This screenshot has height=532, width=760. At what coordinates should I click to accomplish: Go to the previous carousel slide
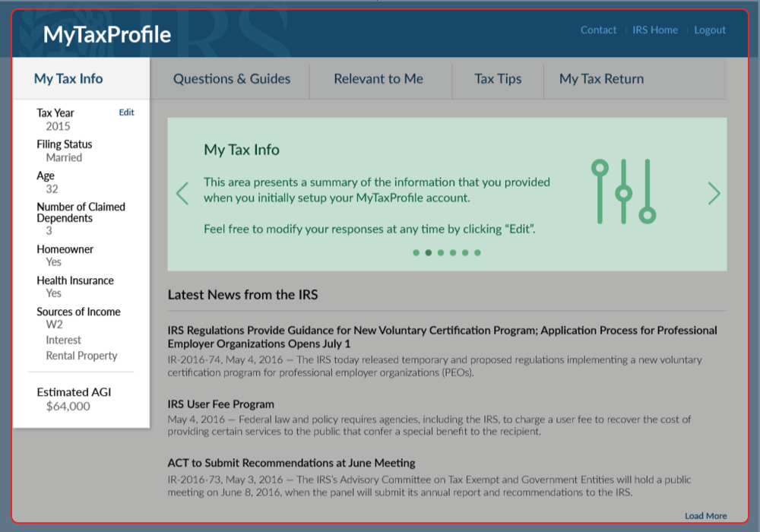pyautogui.click(x=182, y=194)
